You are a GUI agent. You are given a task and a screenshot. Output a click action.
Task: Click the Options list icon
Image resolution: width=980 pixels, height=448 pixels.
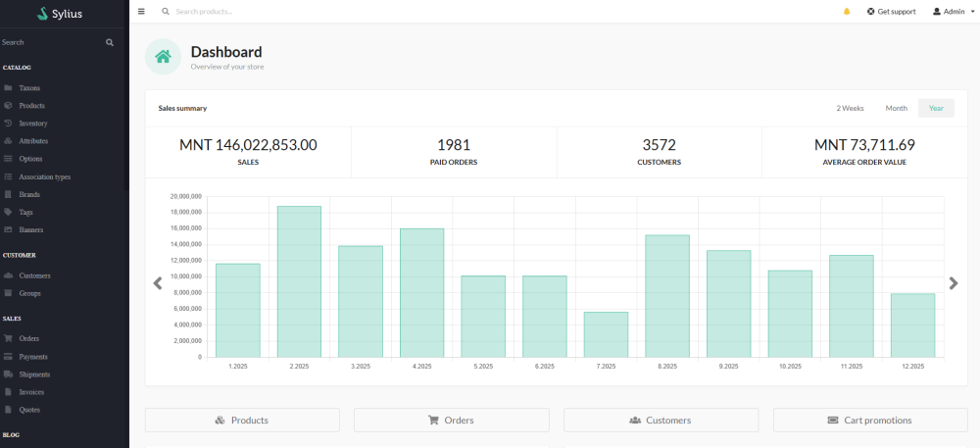tap(8, 159)
